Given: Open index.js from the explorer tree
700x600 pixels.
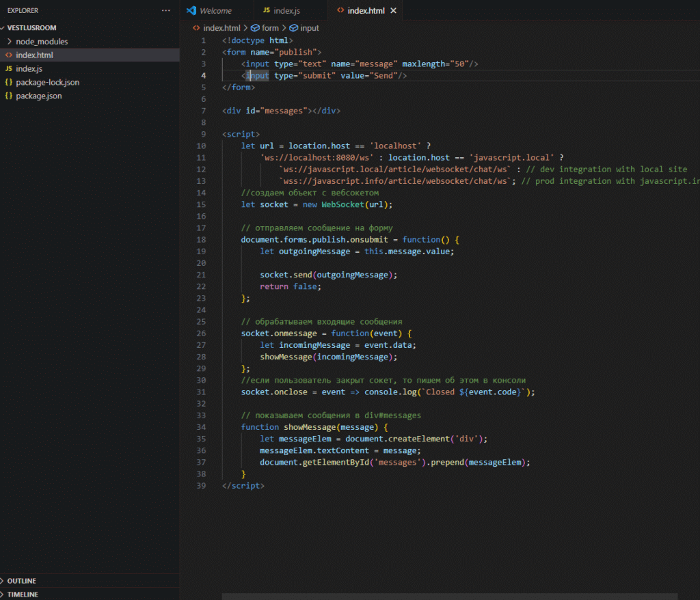Looking at the screenshot, I should click(29, 69).
